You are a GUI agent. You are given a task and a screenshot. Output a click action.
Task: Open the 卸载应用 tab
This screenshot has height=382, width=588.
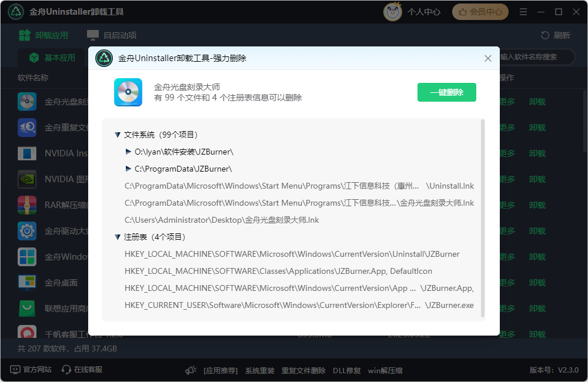44,35
